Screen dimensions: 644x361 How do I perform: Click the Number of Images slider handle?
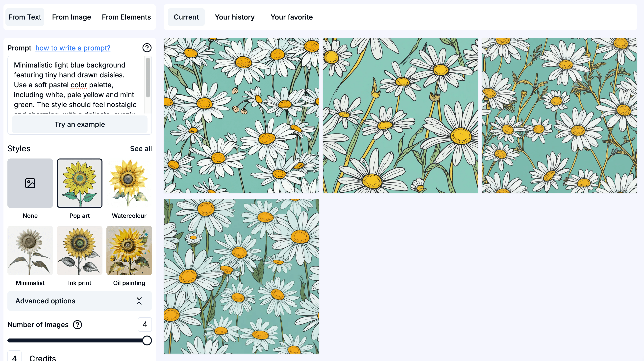pos(147,340)
